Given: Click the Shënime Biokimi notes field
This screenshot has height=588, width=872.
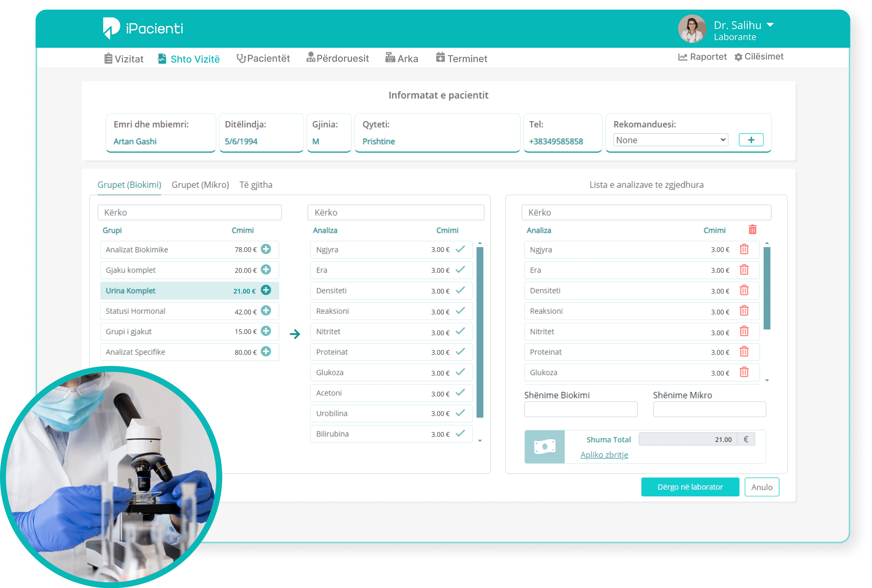Looking at the screenshot, I should pyautogui.click(x=581, y=409).
